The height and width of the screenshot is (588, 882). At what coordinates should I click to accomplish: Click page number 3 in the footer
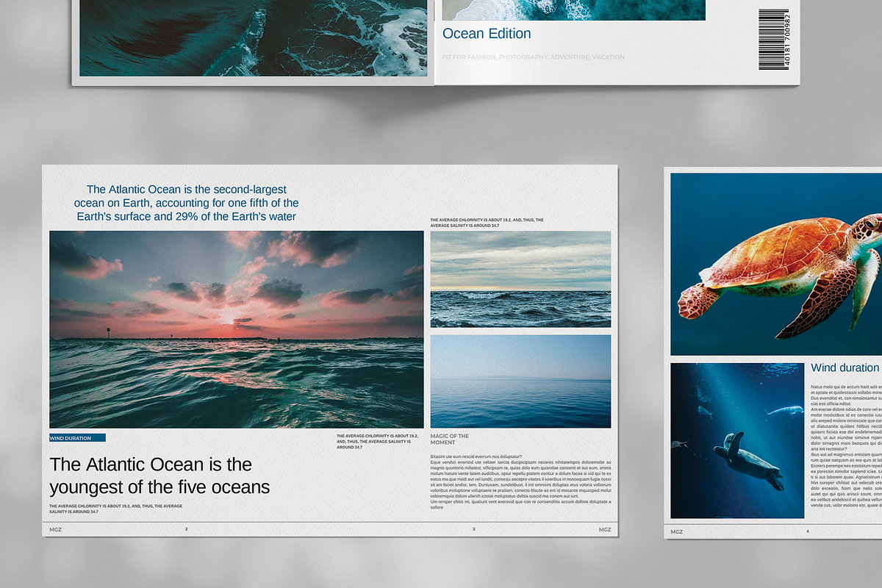(474, 529)
